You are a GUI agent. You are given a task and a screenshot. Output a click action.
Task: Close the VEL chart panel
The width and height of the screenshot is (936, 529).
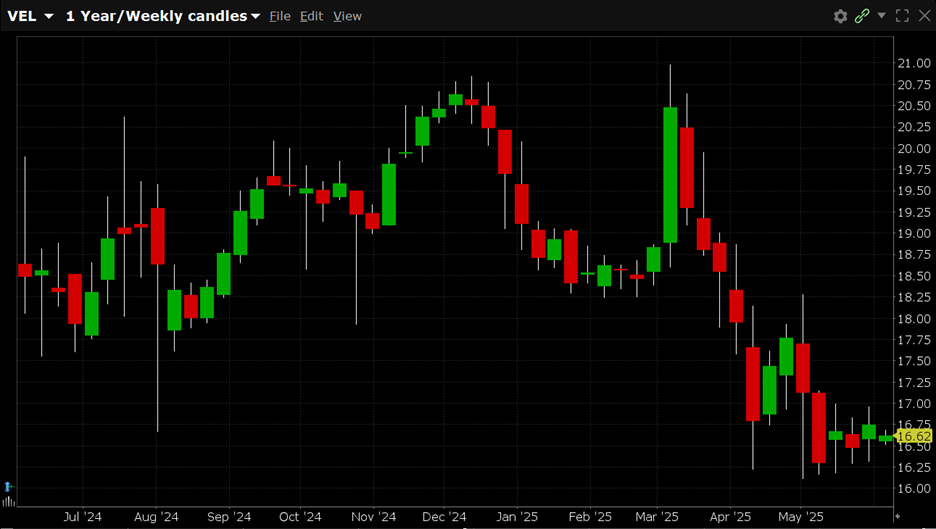coord(923,16)
